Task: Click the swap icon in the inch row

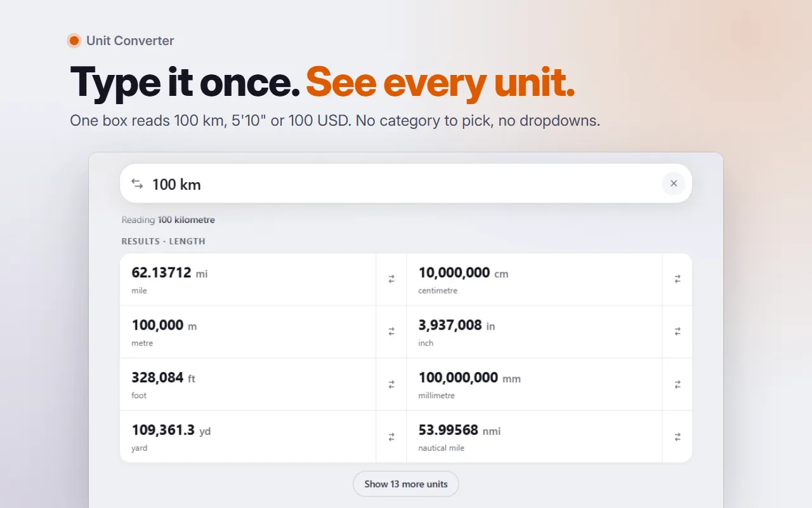Action: [678, 331]
